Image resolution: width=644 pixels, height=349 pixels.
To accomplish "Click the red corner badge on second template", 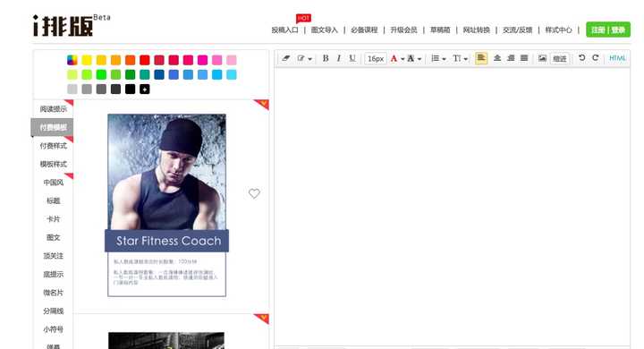I will (x=261, y=319).
